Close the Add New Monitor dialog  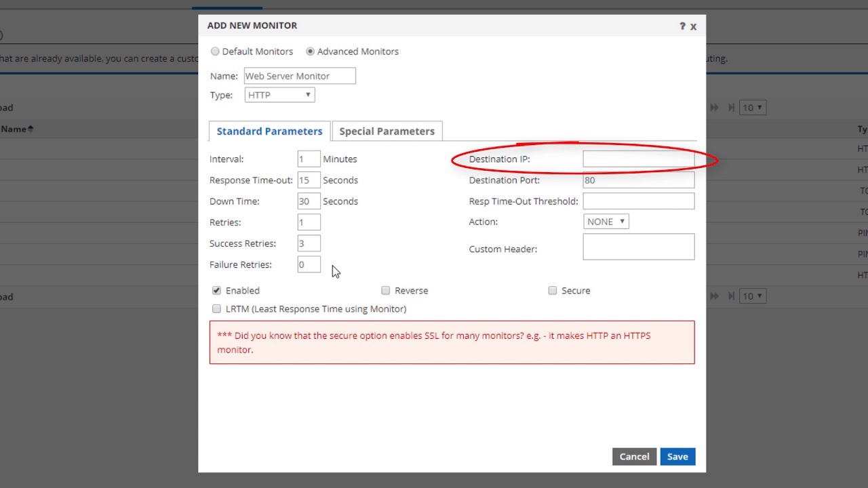[x=693, y=26]
